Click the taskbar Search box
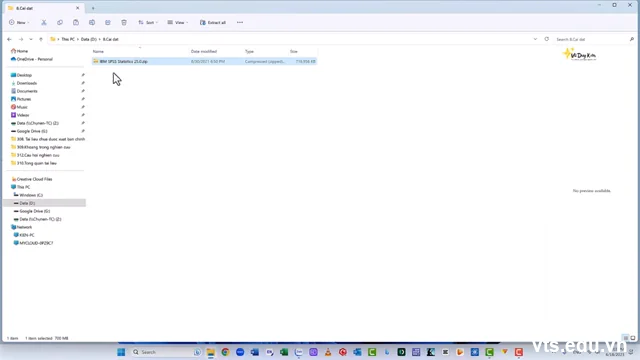The height and width of the screenshot is (360, 640). tap(165, 352)
